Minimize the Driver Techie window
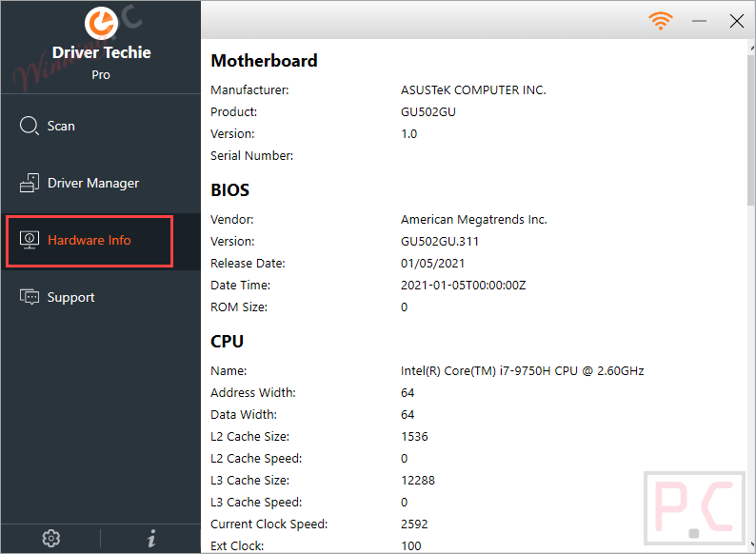Image resolution: width=756 pixels, height=554 pixels. point(699,21)
